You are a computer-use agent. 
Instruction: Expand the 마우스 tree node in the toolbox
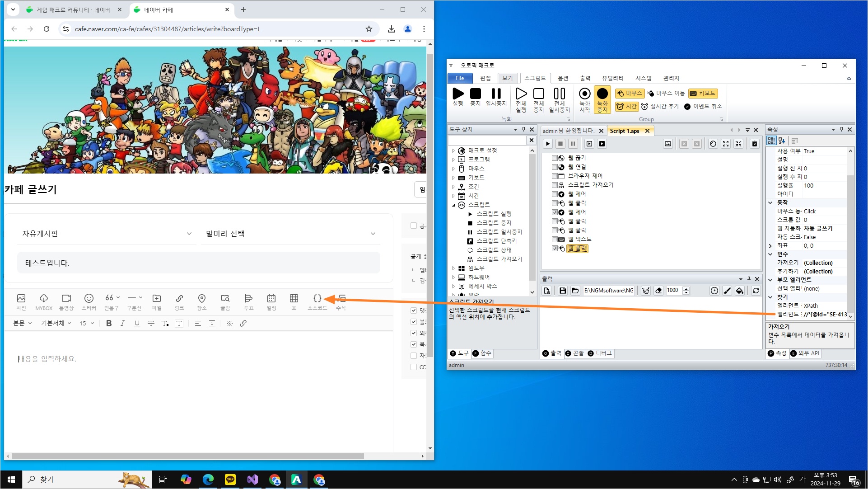point(453,169)
